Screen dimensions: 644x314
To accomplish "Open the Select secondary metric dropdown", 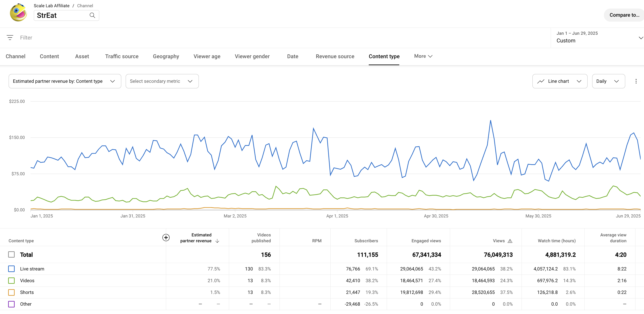I will (162, 81).
